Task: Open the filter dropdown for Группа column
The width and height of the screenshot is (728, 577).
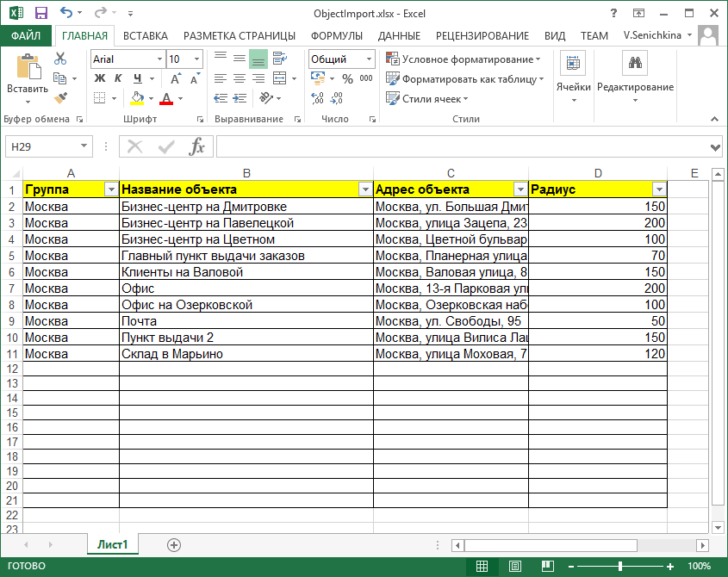Action: coord(110,189)
